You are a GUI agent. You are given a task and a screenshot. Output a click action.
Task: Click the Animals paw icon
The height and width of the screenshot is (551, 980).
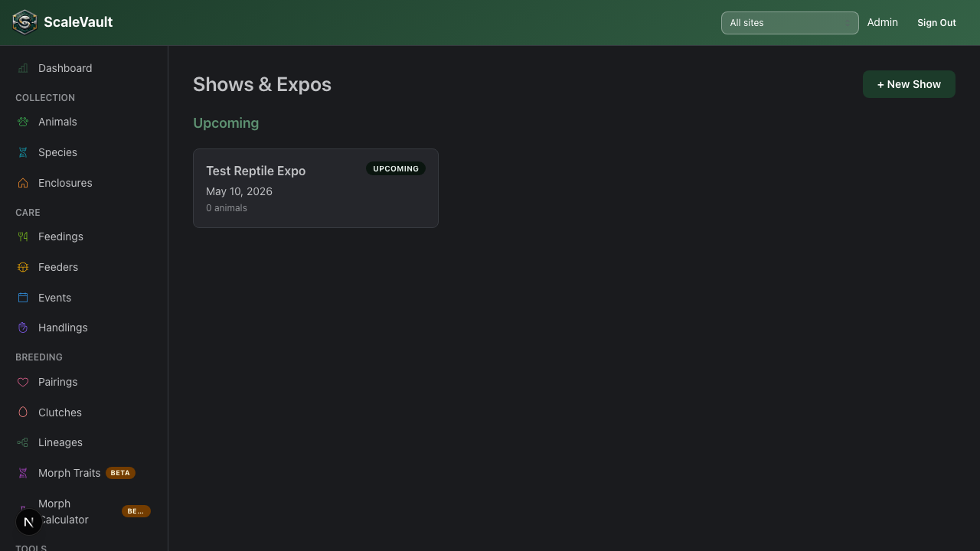[x=23, y=122]
